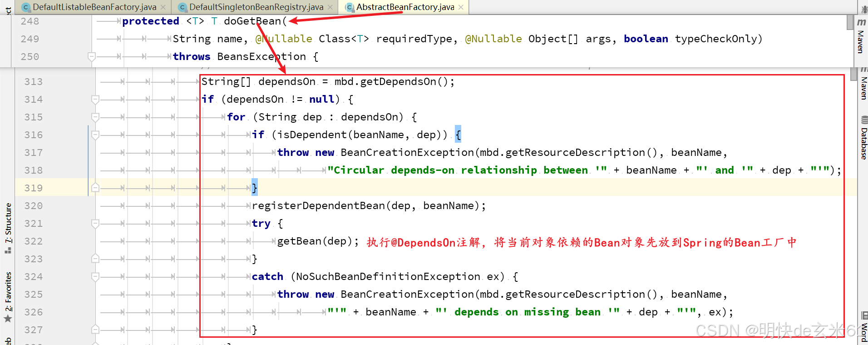Click line number 322 in the gutter
Image resolution: width=868 pixels, height=345 pixels.
point(34,241)
